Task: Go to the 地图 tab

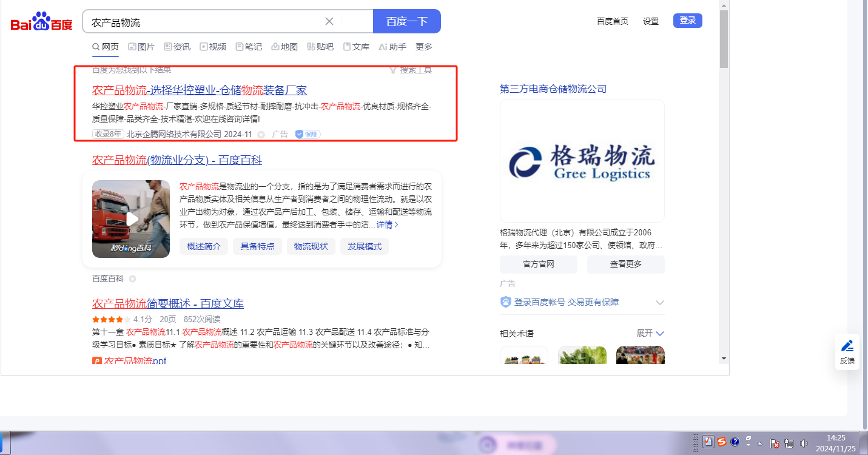Action: [284, 47]
